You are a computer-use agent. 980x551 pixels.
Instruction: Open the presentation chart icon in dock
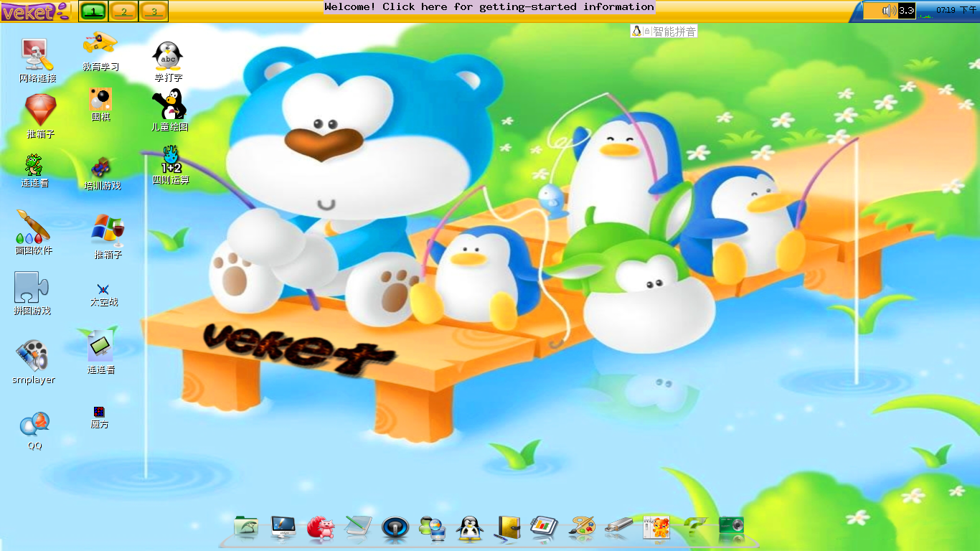pos(545,527)
